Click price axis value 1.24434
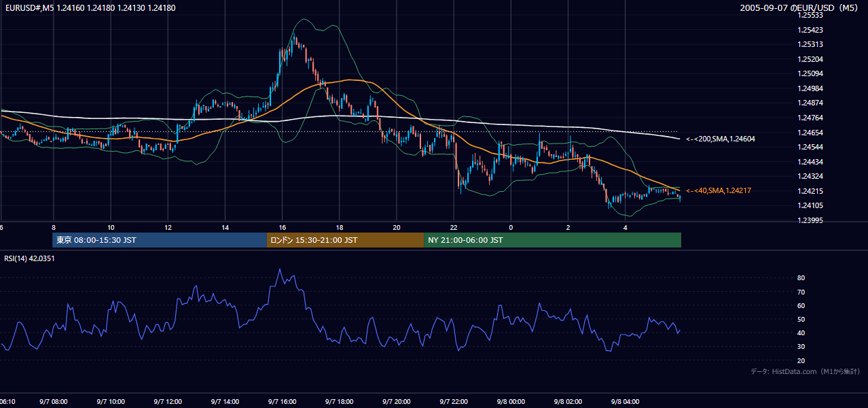 tap(810, 162)
